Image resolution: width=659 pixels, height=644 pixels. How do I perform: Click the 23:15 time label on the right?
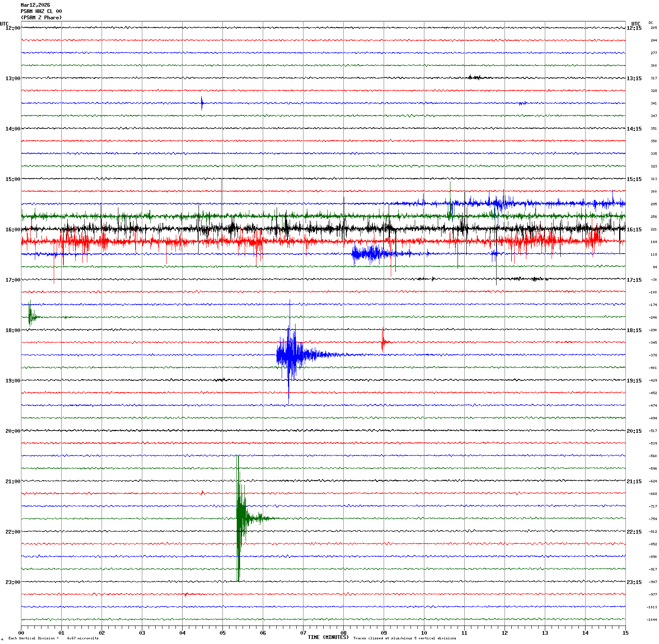point(634,582)
